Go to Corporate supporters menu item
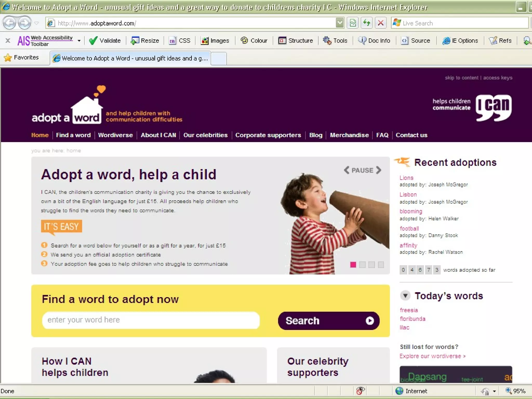 [268, 135]
